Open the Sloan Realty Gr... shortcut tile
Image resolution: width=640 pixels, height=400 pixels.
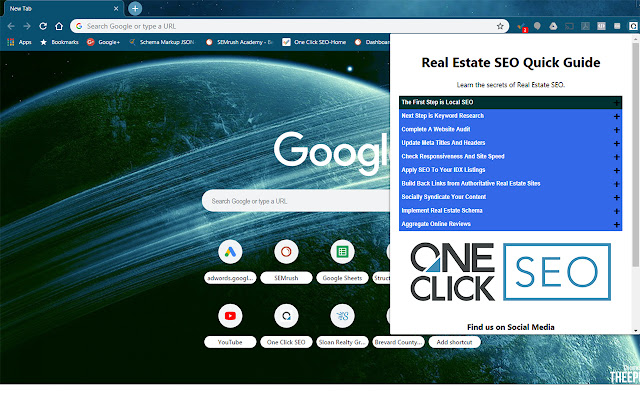click(x=342, y=327)
